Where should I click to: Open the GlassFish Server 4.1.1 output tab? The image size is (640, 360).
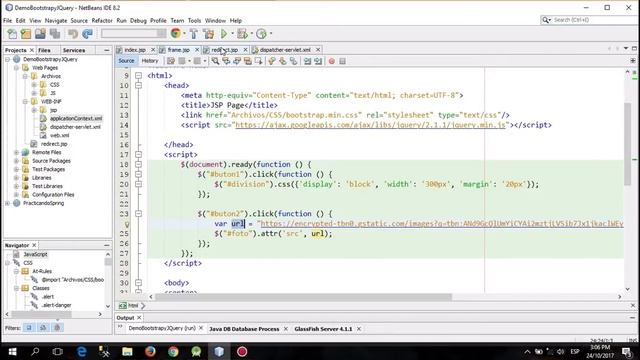(323, 329)
